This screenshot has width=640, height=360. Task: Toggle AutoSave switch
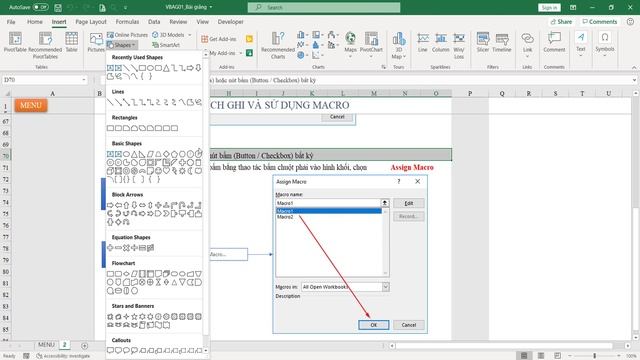coord(40,7)
